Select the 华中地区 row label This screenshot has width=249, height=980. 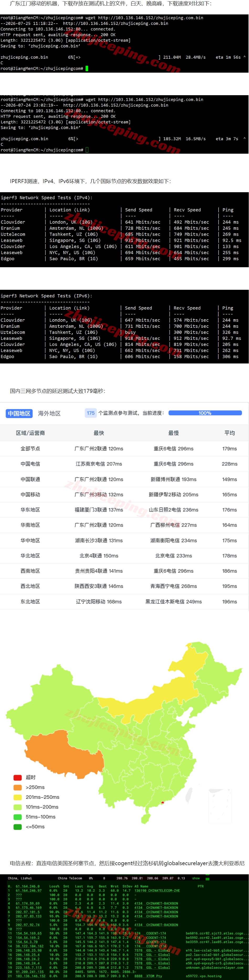coord(30,540)
